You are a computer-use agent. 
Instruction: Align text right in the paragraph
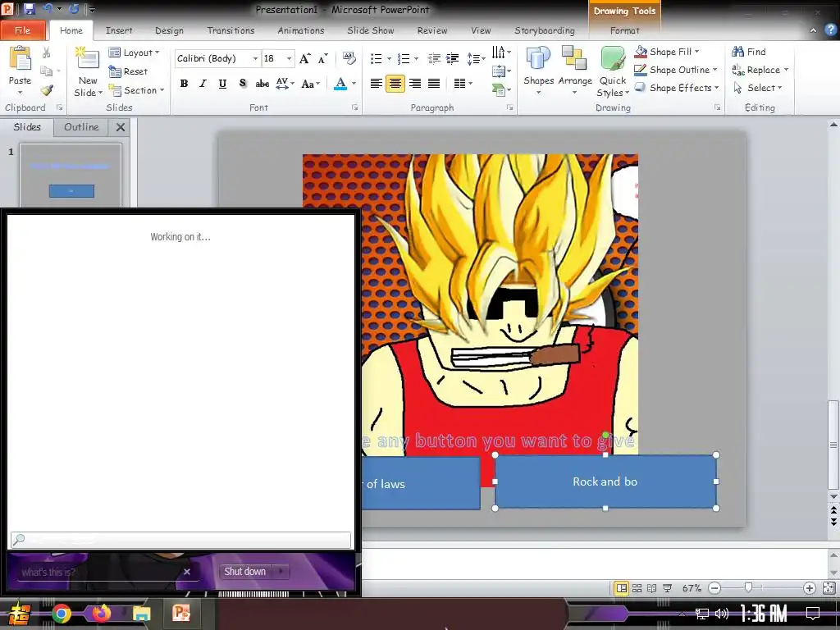click(414, 84)
